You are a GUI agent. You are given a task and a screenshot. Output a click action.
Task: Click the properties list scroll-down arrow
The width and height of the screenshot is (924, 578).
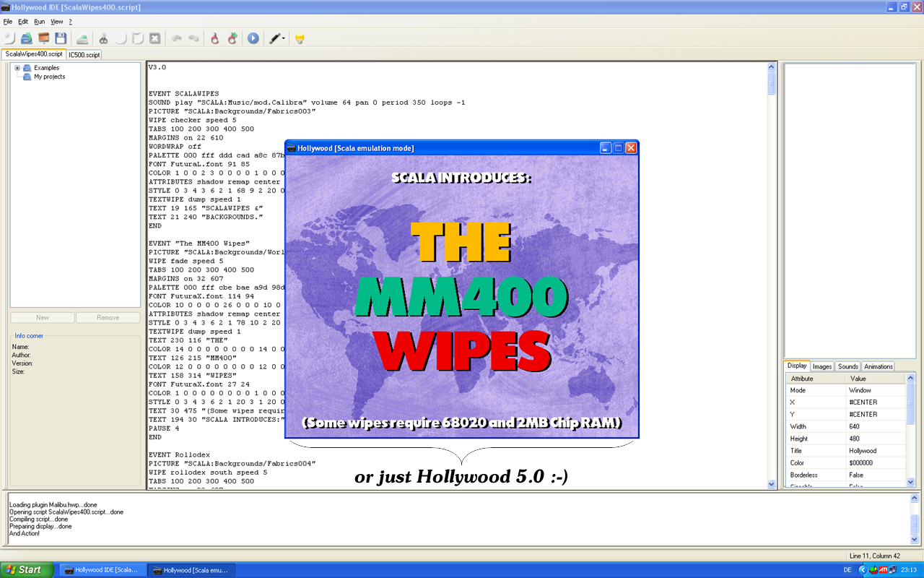910,482
